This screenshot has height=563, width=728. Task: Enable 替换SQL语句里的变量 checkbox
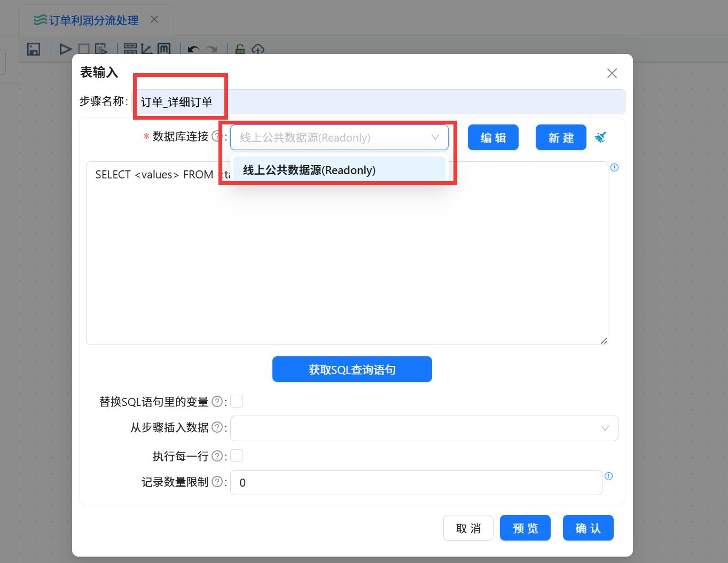pos(237,401)
